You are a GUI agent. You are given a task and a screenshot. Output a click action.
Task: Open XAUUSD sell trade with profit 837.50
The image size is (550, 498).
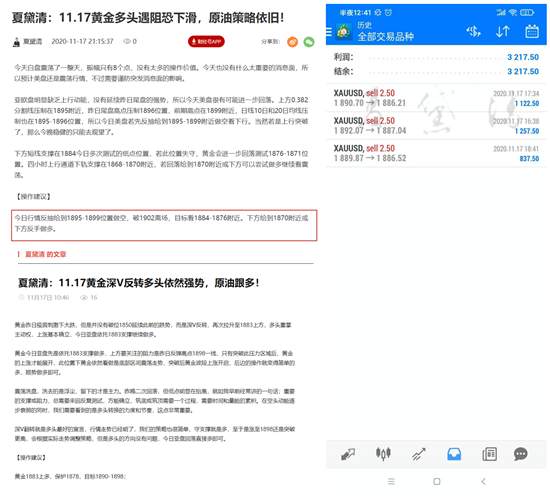[x=436, y=153]
